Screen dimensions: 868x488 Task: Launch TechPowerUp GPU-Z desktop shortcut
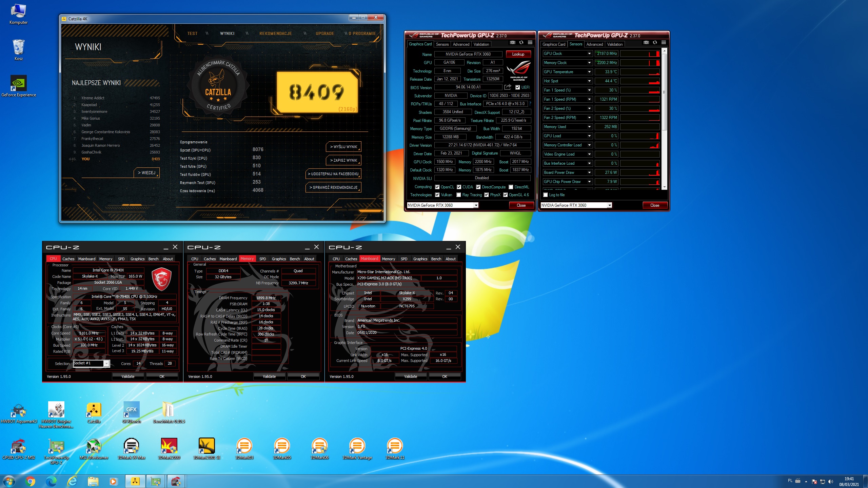[56, 451]
